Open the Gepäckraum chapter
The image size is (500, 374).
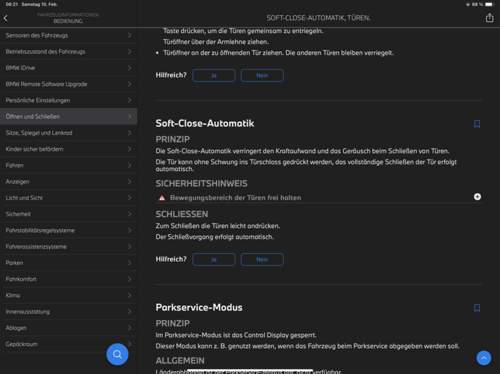(68, 344)
